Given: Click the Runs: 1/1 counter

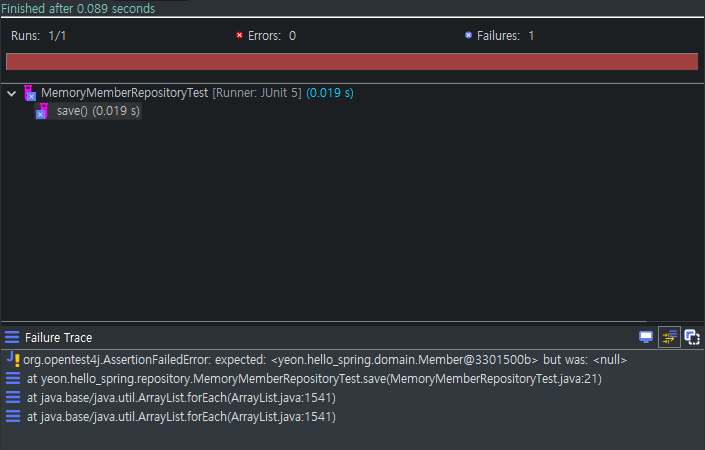Looking at the screenshot, I should [39, 36].
